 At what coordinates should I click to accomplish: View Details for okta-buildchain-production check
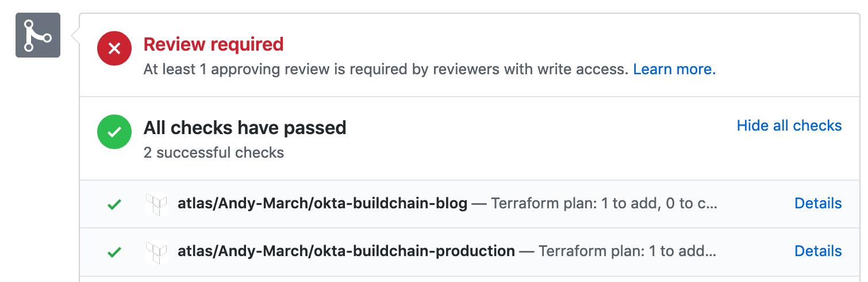[817, 251]
